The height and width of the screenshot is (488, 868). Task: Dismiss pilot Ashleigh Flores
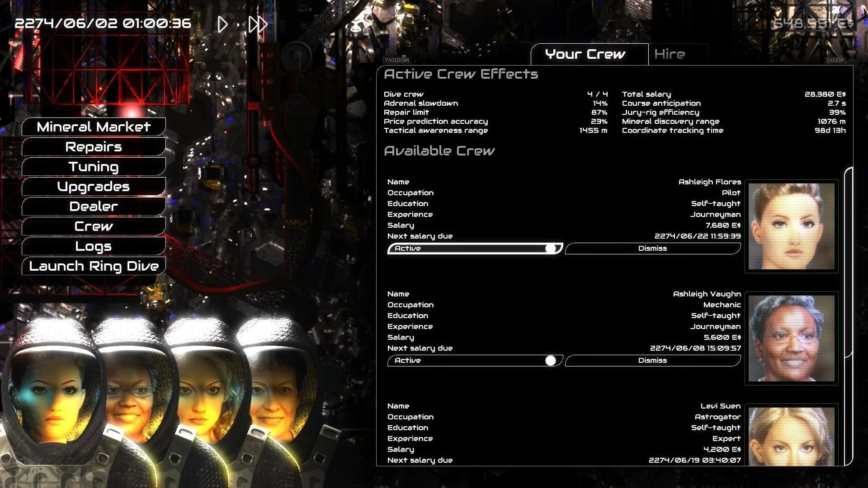[x=653, y=249]
